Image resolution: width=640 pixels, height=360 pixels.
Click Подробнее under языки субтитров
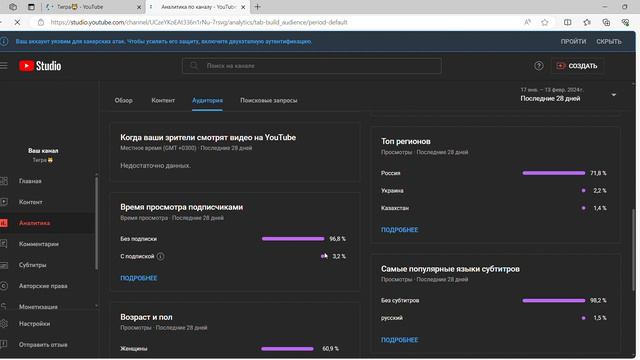[400, 340]
